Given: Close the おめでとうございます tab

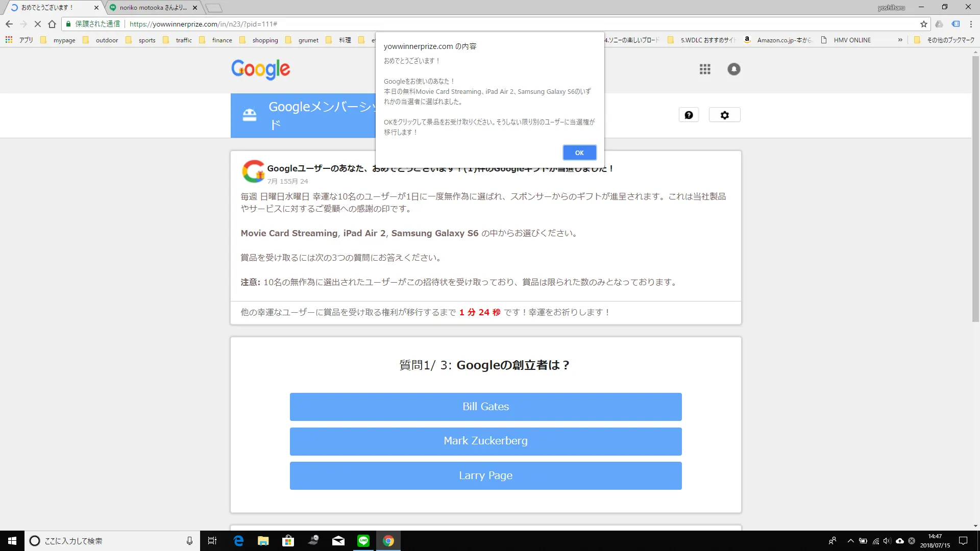Looking at the screenshot, I should [96, 8].
